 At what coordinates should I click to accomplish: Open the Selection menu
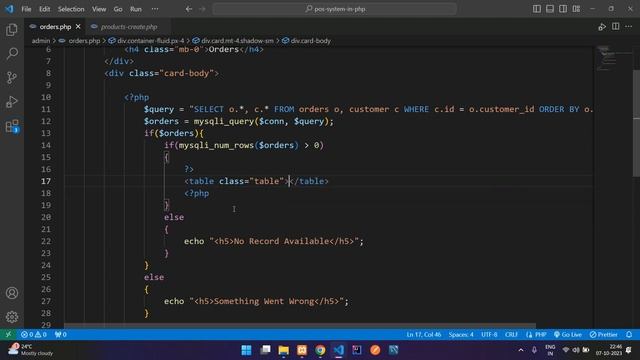[x=71, y=9]
